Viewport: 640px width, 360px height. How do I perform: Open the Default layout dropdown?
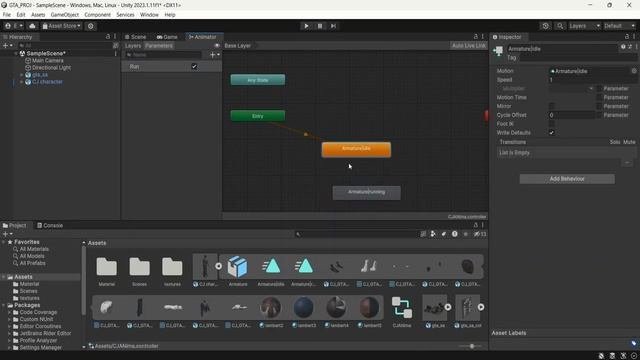click(x=620, y=26)
